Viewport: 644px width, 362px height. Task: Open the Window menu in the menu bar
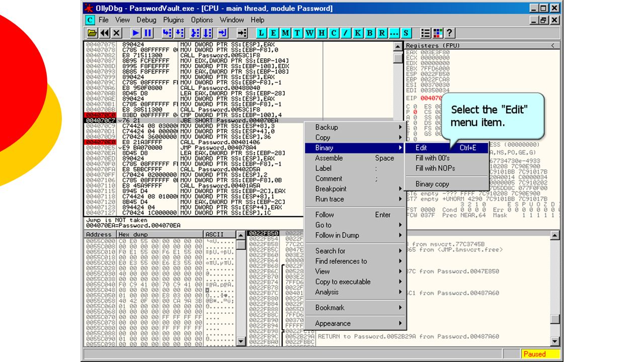pos(232,20)
